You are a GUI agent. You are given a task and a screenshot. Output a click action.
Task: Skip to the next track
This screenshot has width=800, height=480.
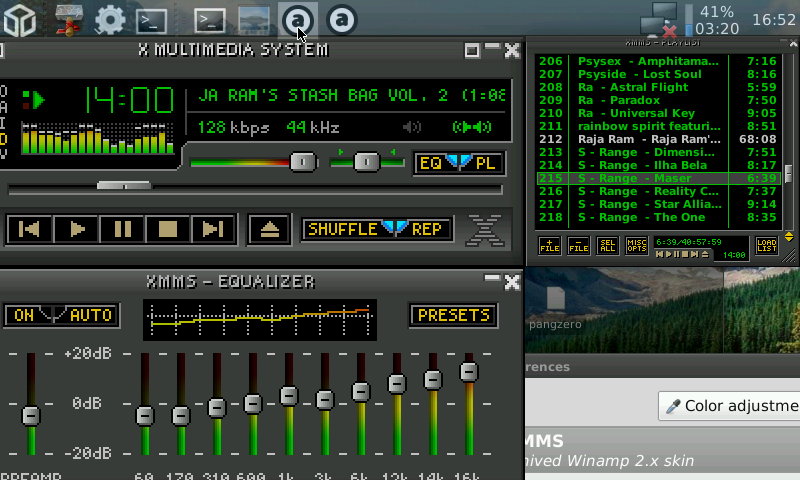[212, 229]
